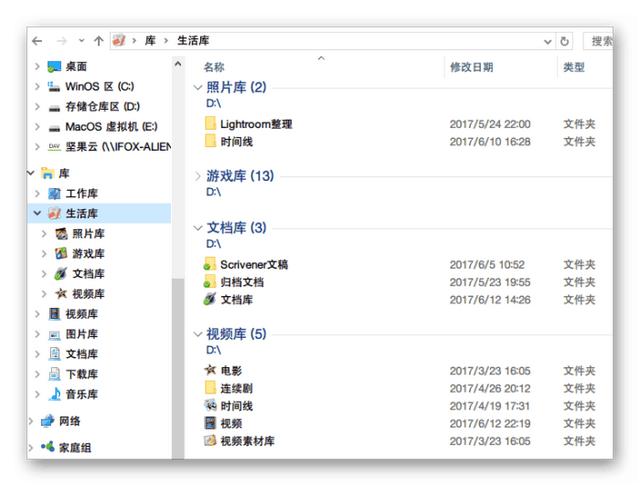Open the Lightroom整理 folder icon
Viewport: 640px width, 486px height.
[x=210, y=124]
